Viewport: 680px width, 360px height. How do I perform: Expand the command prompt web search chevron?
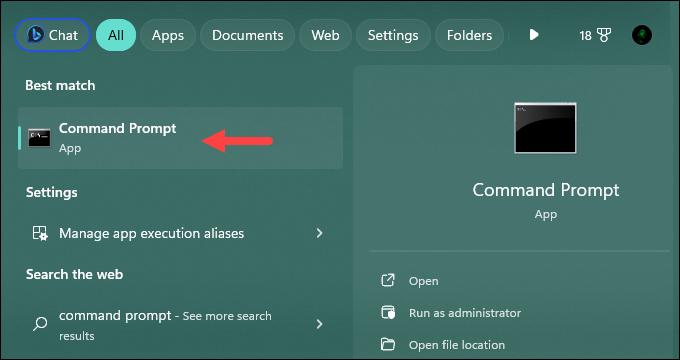(x=320, y=324)
